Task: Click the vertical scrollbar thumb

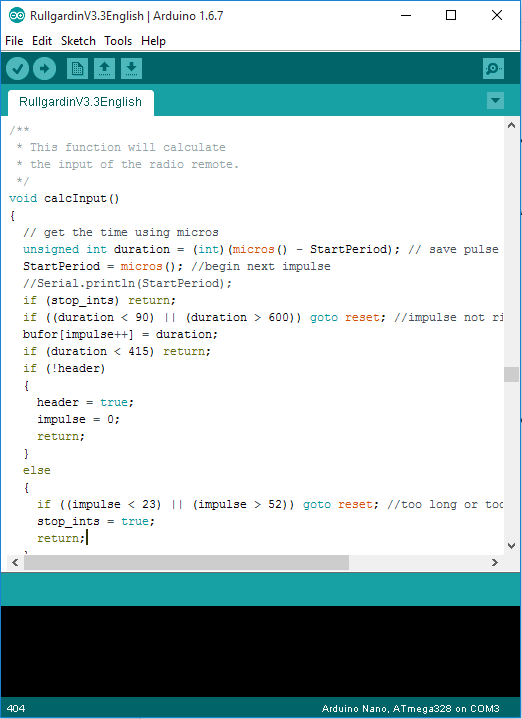Action: pos(511,374)
